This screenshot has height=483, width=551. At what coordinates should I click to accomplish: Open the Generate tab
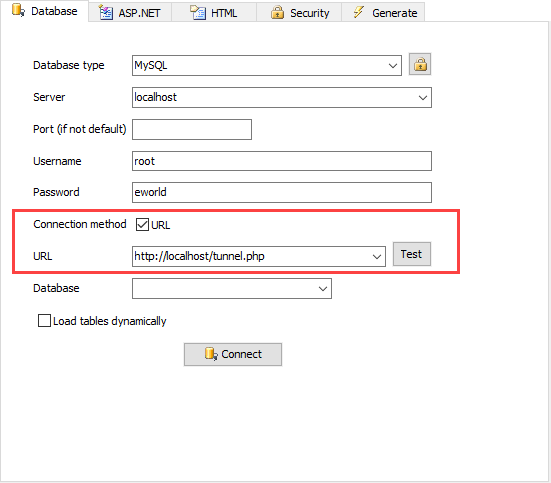tap(383, 13)
